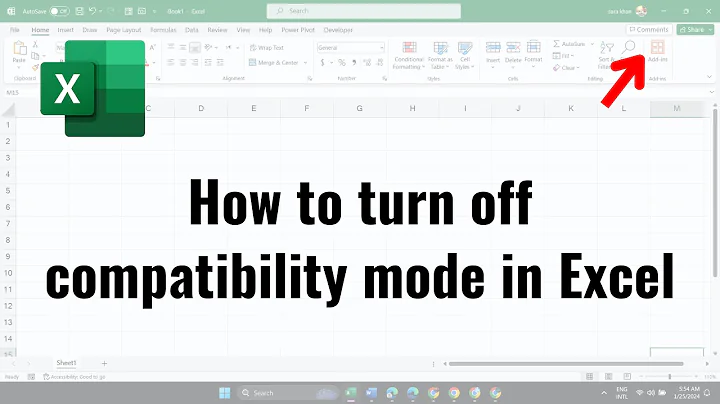The height and width of the screenshot is (404, 720).
Task: Click the Save icon in title bar
Action: click(79, 11)
